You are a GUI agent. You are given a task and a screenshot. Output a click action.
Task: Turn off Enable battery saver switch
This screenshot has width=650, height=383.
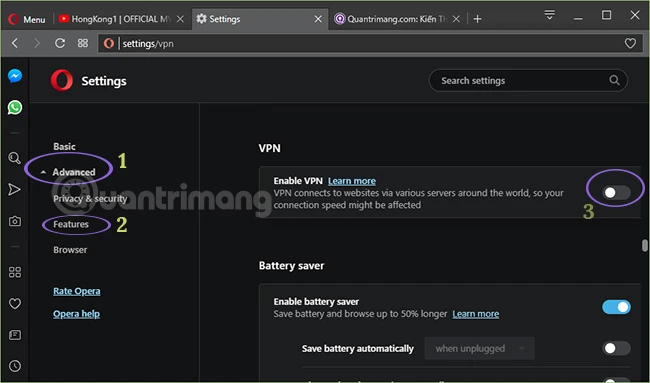[616, 307]
